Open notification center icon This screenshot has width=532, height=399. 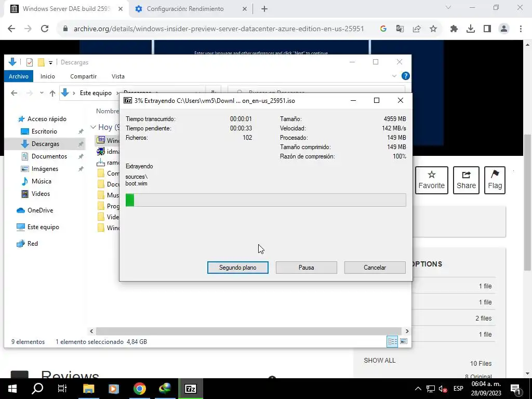coord(515,389)
